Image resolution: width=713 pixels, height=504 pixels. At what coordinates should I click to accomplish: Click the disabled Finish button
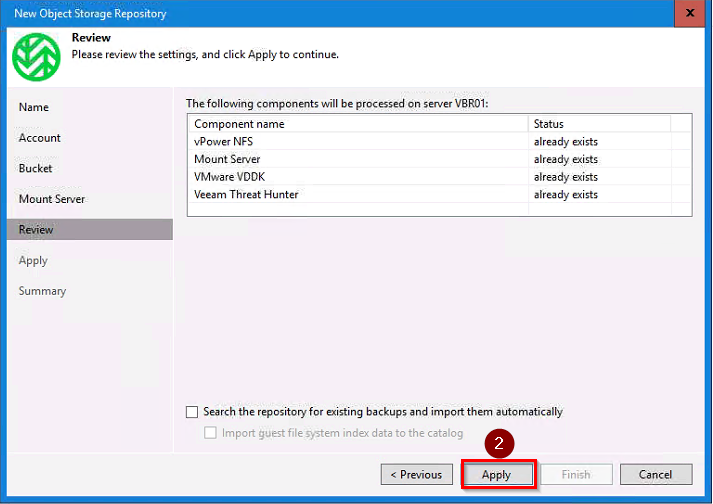pos(576,474)
